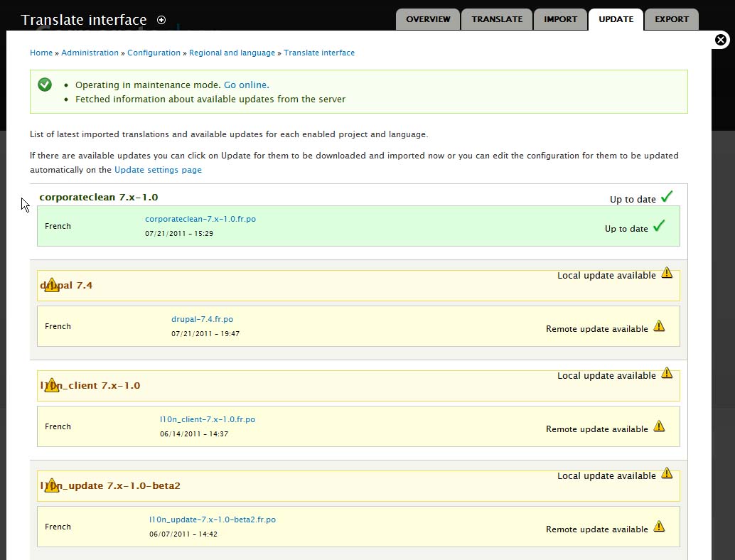This screenshot has height=560, width=735.
Task: Click the Translate interface page title
Action: click(84, 20)
